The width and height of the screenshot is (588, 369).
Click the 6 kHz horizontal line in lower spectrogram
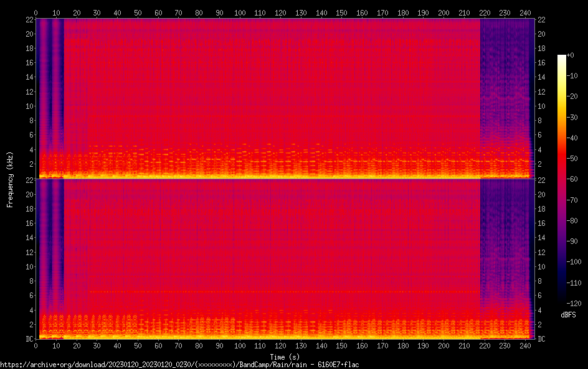click(249, 291)
